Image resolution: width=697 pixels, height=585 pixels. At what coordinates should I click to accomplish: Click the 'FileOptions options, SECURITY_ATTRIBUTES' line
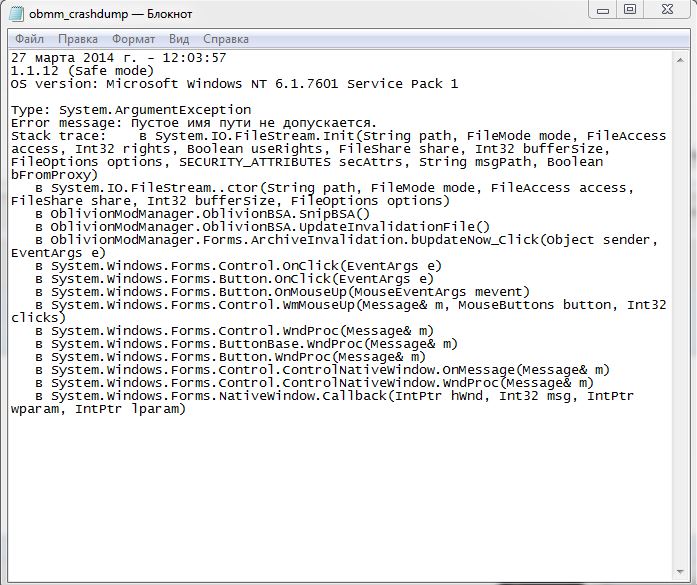coord(307,162)
